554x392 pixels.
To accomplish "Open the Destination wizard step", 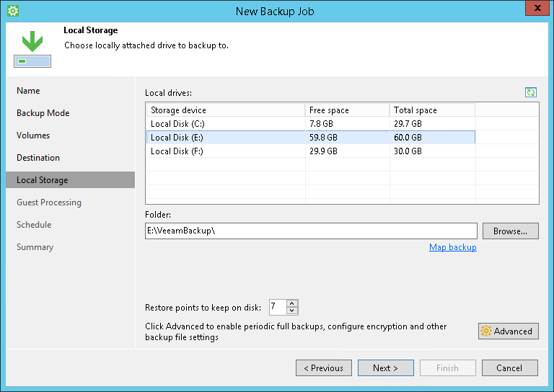I will pyautogui.click(x=38, y=158).
